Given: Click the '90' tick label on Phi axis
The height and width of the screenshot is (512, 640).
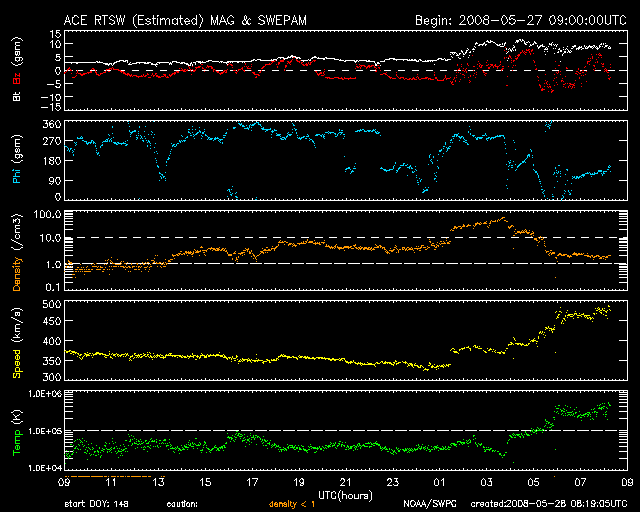Looking at the screenshot, I should pos(55,180).
